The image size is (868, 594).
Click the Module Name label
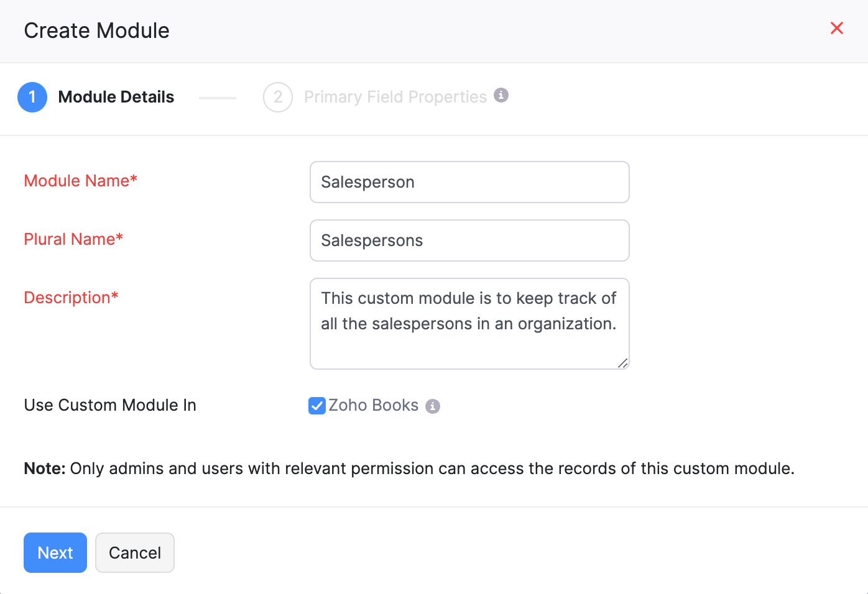coord(80,181)
